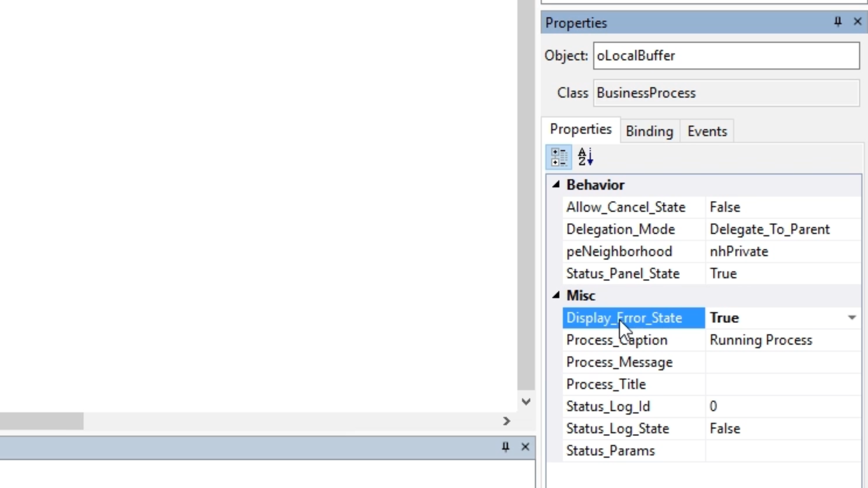Click the vertical scrollbar down arrow
Image resolution: width=868 pixels, height=488 pixels.
[526, 401]
